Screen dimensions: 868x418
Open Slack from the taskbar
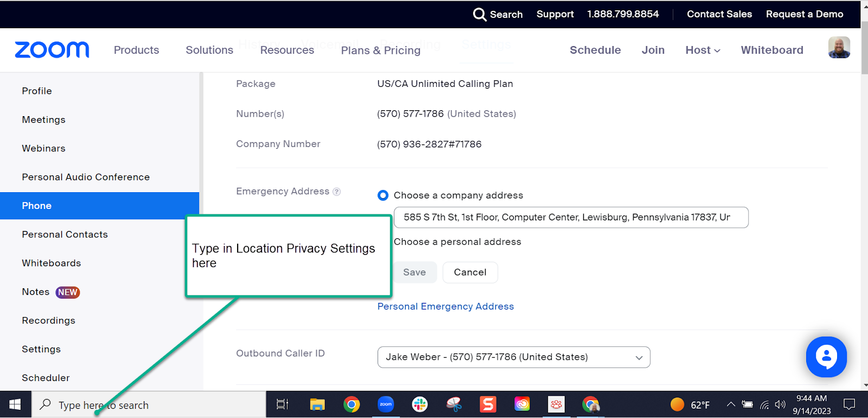[420, 404]
